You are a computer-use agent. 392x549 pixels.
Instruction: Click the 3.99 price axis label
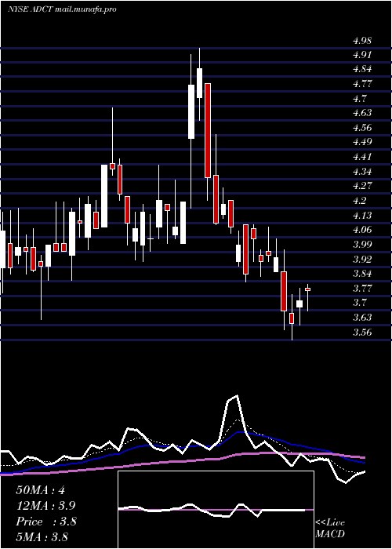[362, 244]
